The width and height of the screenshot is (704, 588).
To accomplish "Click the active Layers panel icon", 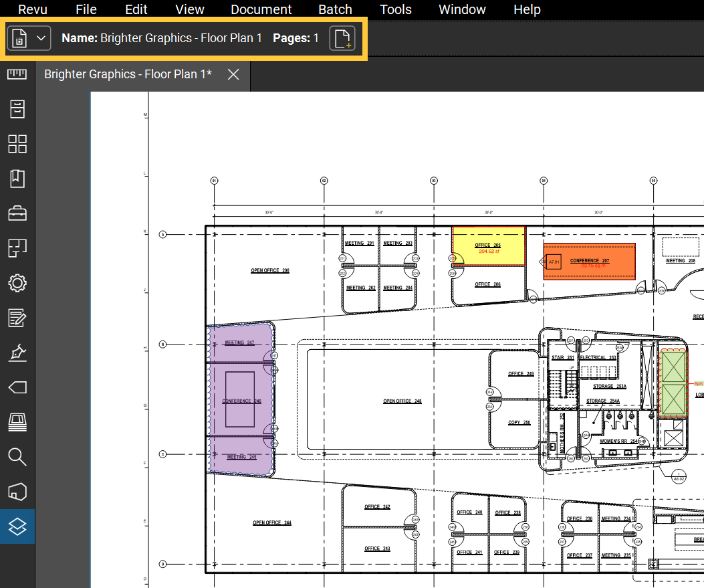I will 17,526.
